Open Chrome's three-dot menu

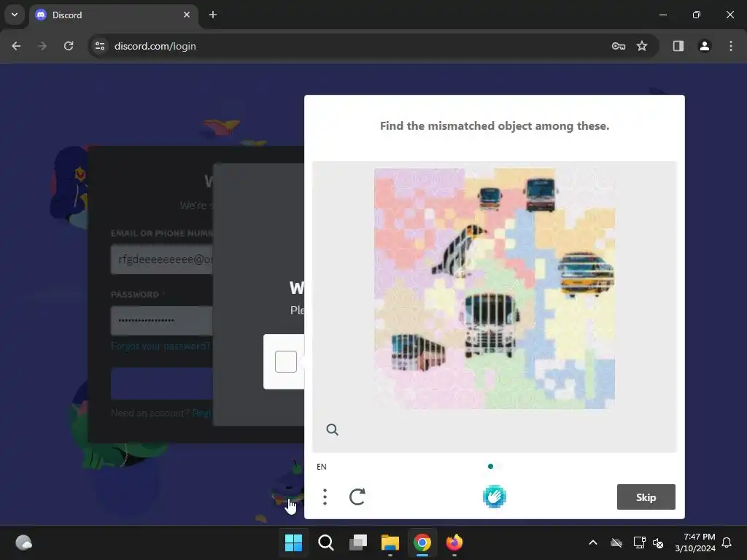point(731,46)
